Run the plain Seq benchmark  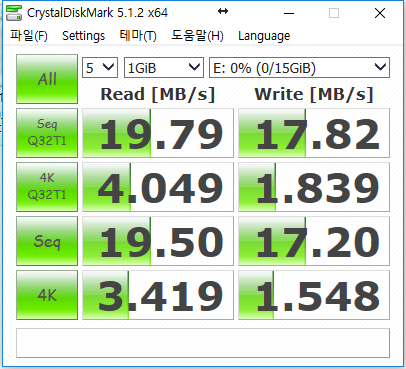pyautogui.click(x=47, y=241)
